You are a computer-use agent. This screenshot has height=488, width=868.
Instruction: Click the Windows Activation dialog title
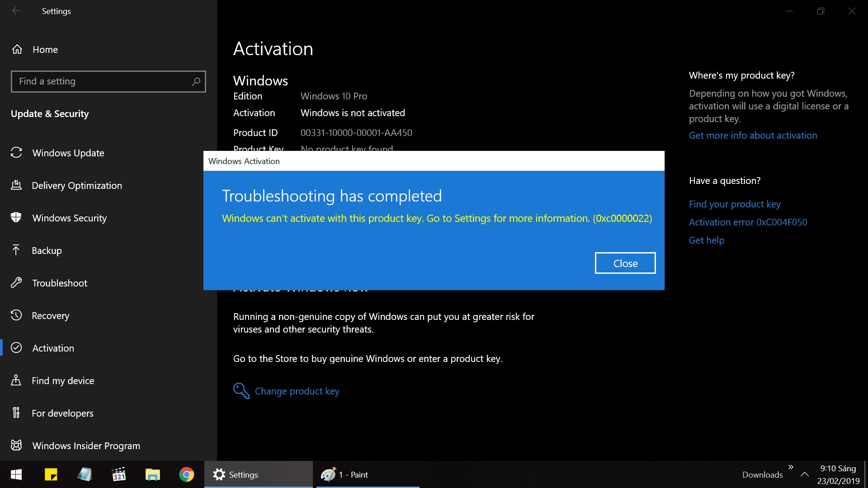coord(244,161)
